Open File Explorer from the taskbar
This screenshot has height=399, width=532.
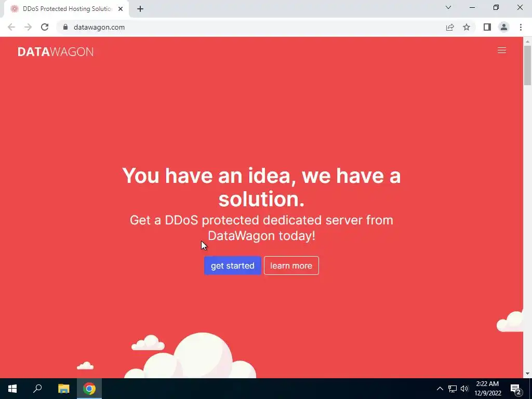pyautogui.click(x=63, y=389)
